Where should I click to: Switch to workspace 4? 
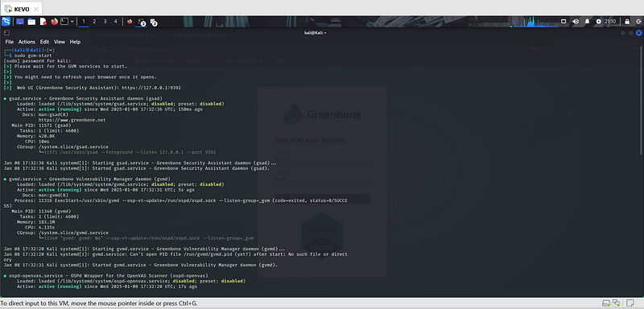(115, 22)
